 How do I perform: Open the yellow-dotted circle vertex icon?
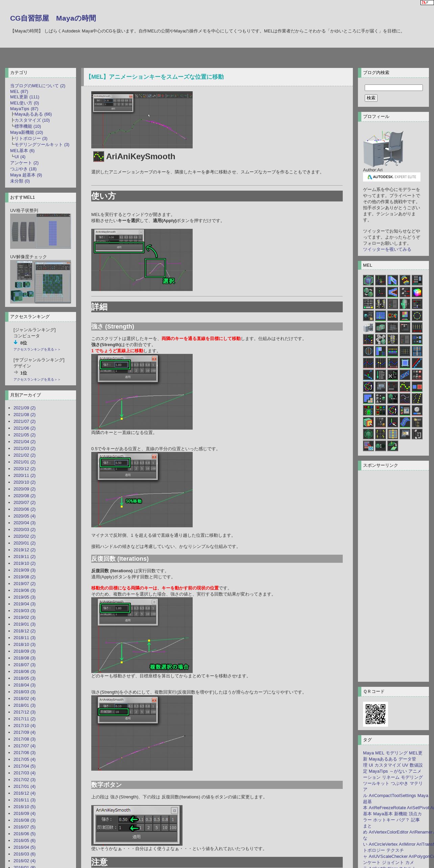point(417,316)
